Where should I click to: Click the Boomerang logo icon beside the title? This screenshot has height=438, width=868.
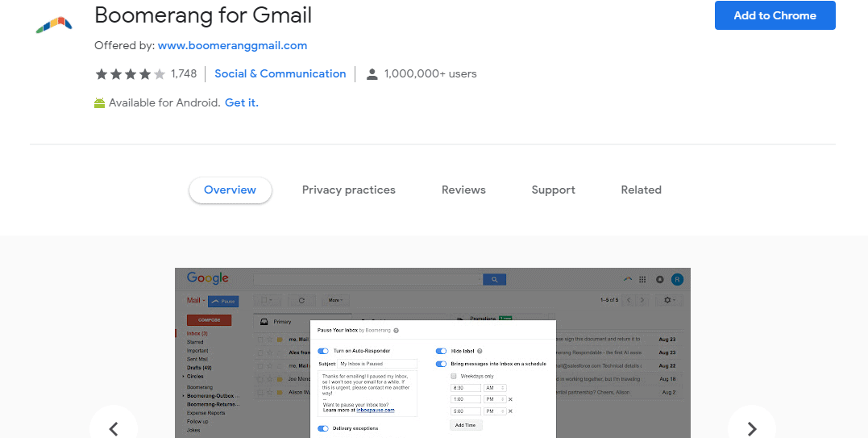click(x=54, y=25)
